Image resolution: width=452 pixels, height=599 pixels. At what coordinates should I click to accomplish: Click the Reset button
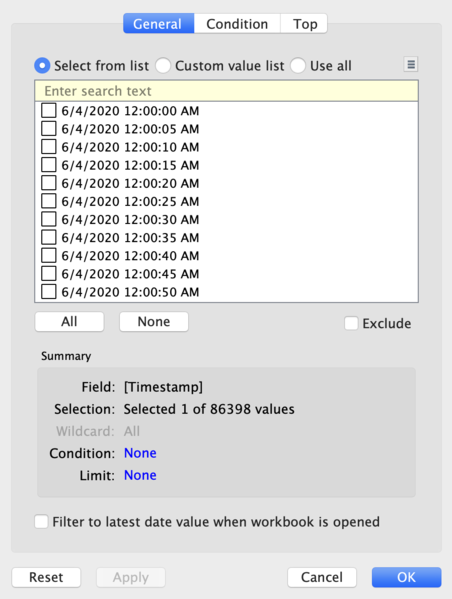(46, 577)
